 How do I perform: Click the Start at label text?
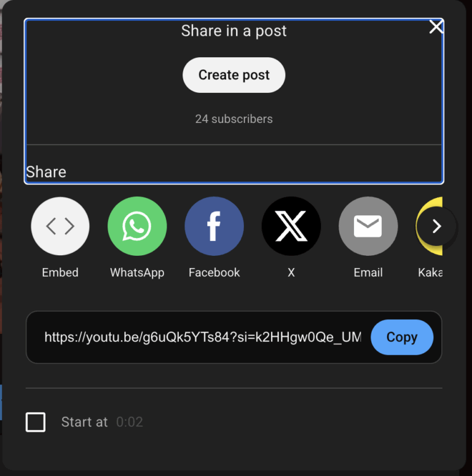point(84,422)
